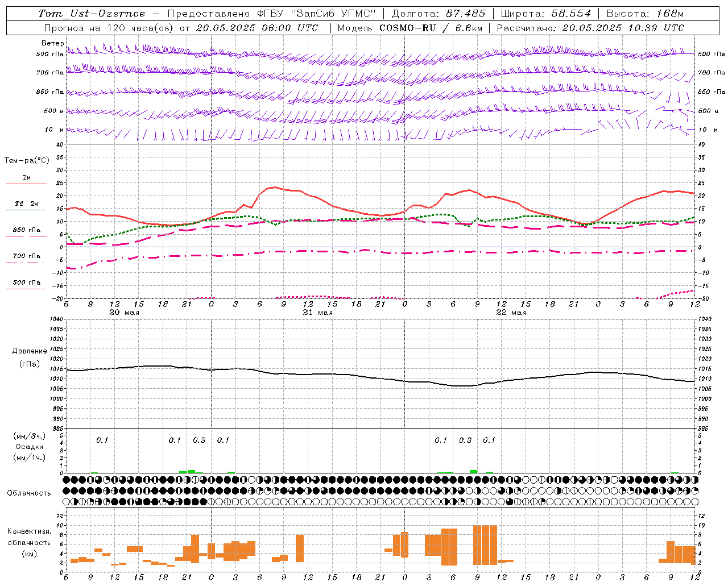Click the 22 мая date label
This screenshot has height=582, width=728.
tap(511, 313)
